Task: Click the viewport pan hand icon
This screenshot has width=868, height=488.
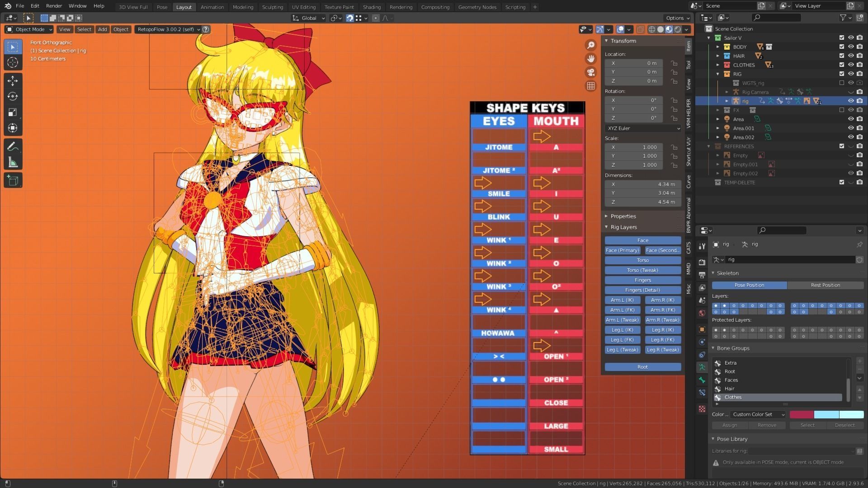Action: (590, 59)
